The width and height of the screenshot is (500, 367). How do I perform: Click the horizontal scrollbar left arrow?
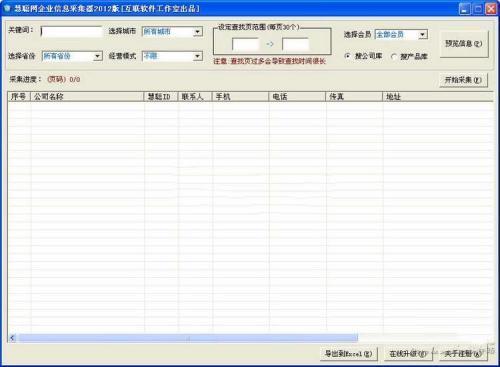pos(12,338)
